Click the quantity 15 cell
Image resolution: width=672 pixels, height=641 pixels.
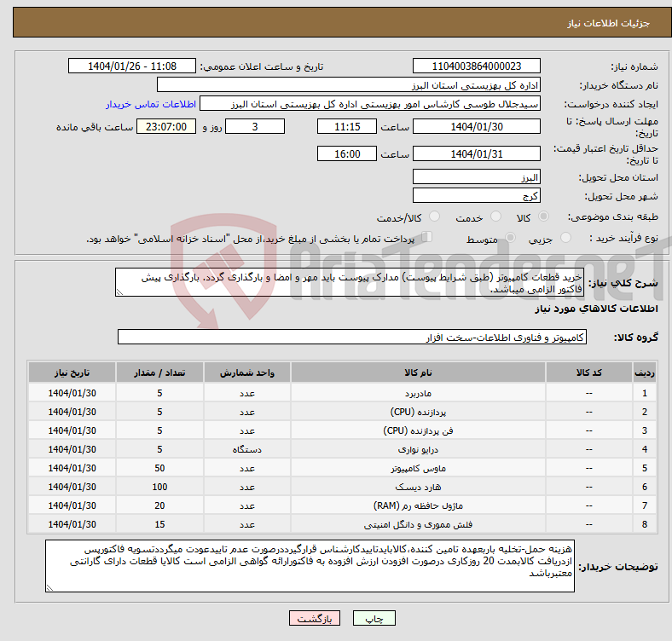click(x=159, y=525)
